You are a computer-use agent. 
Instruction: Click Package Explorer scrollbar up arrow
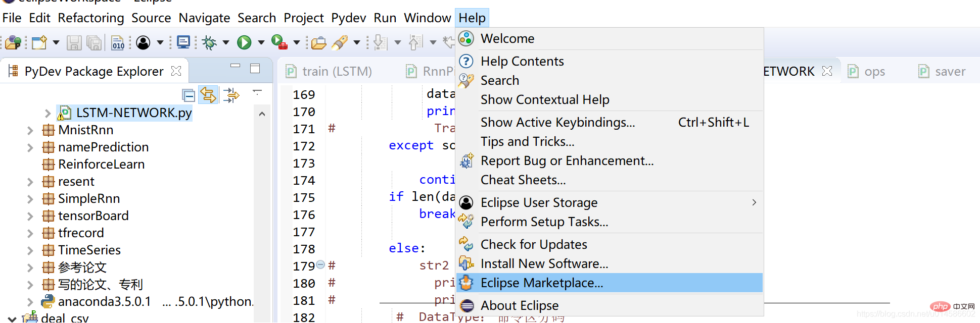click(262, 114)
